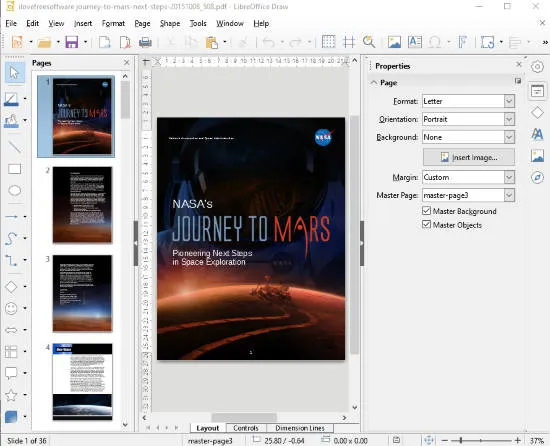Toggle the Display Grid icon
This screenshot has width=550, height=446.
328,42
